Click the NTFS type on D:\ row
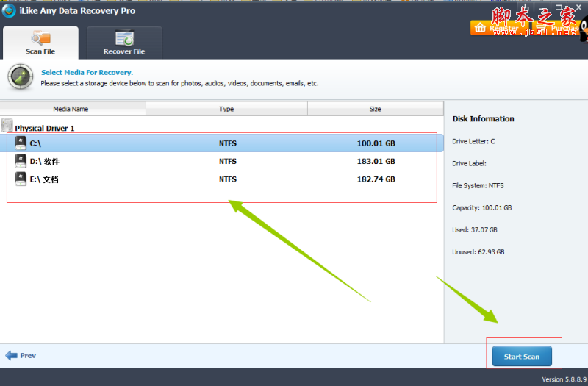 228,161
